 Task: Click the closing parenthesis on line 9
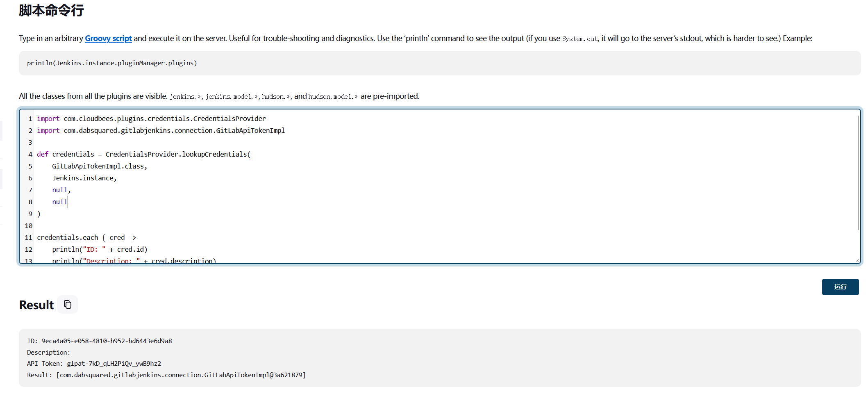tap(39, 214)
